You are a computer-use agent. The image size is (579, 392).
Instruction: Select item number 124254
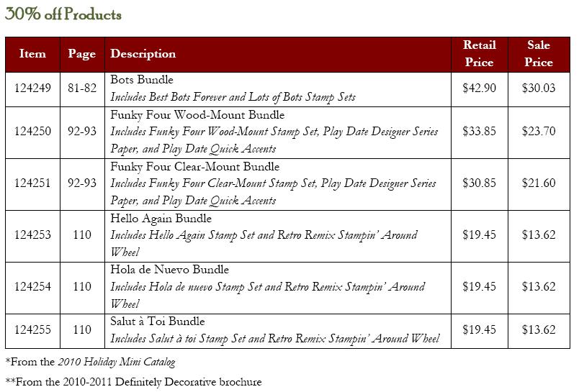pos(33,287)
